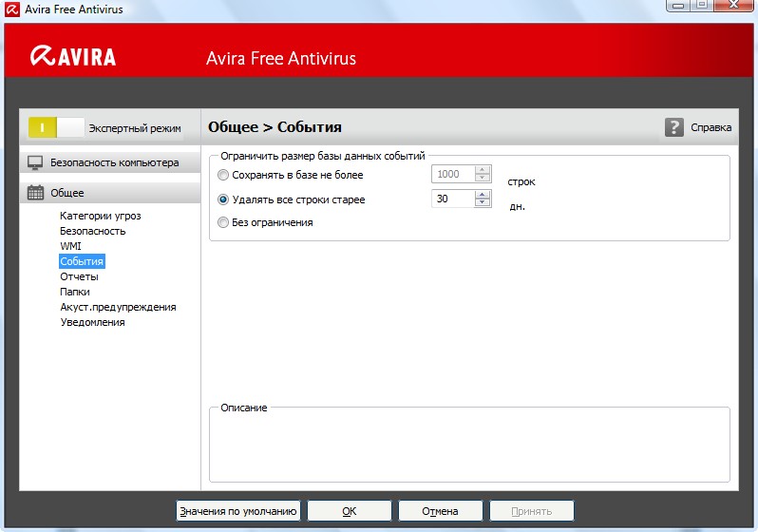Click the Общее > События heading
Viewport: 758px width, 532px height.
coord(275,126)
